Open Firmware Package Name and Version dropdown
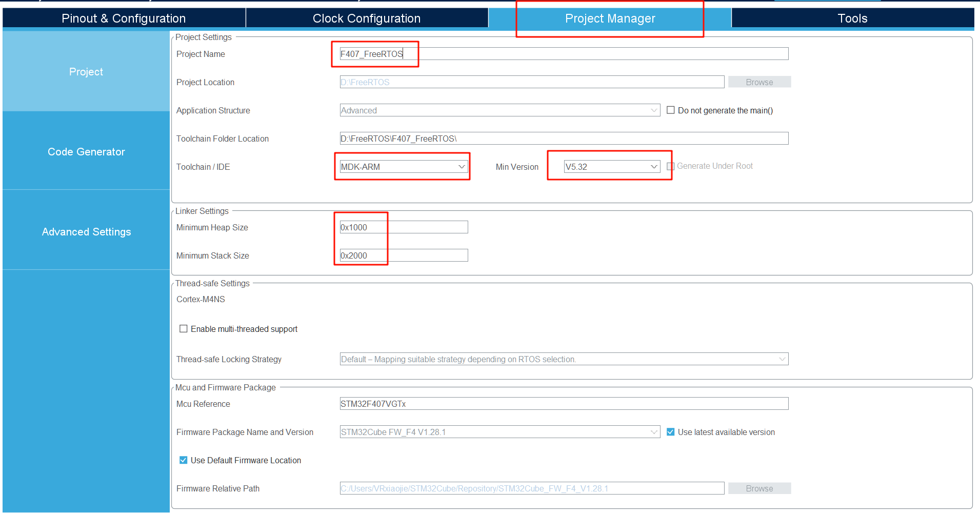 (x=500, y=432)
